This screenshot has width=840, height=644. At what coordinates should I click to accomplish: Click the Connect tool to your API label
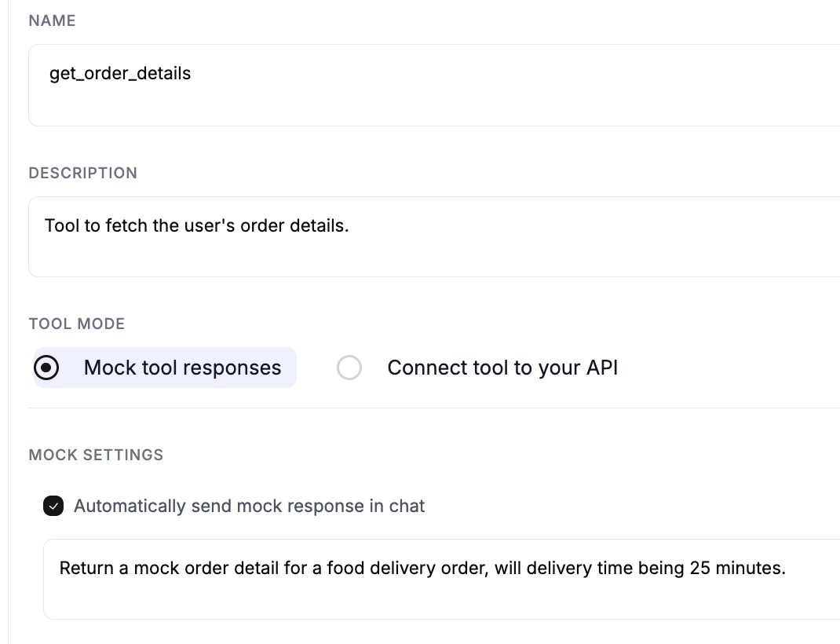click(502, 368)
